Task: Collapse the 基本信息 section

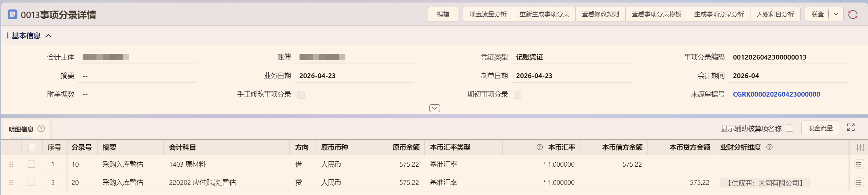Action: point(48,36)
